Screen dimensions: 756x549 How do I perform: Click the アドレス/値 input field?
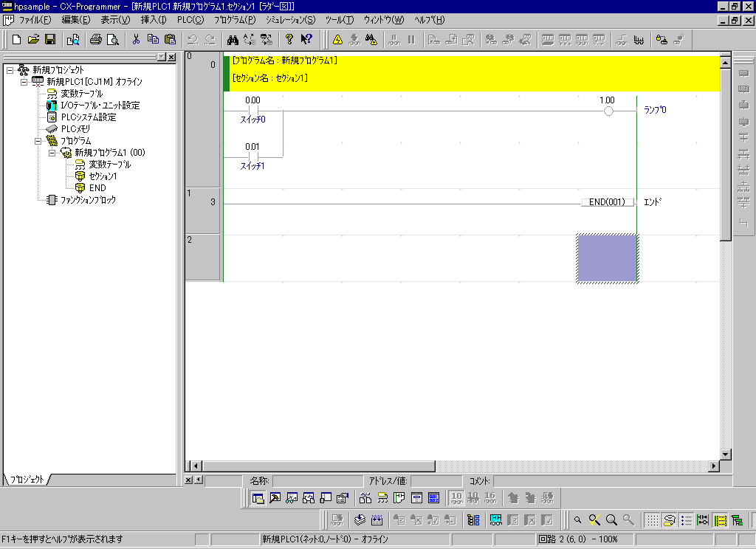point(436,481)
